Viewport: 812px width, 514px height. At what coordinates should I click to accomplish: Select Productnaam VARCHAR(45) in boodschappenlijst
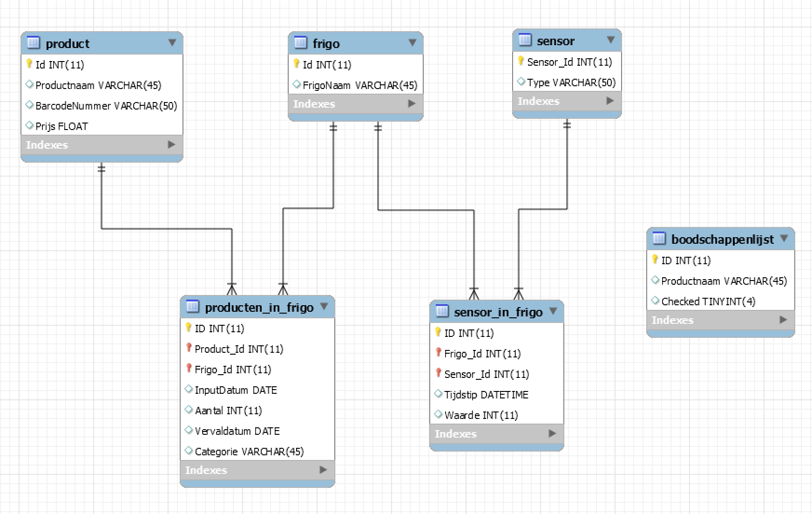721,281
